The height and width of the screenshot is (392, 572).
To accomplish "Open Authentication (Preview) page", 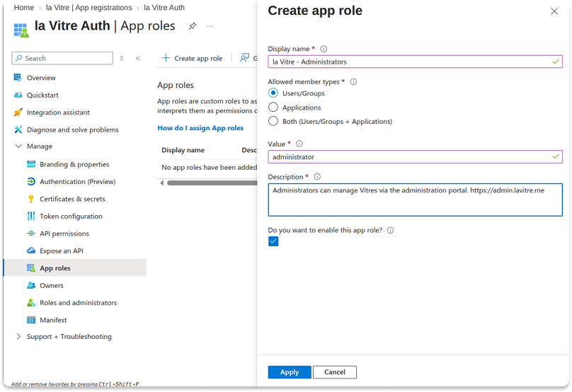I will (78, 182).
